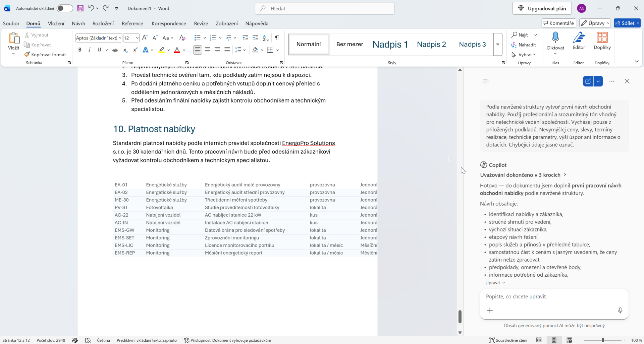Apply strikethrough formatting

coord(115,50)
